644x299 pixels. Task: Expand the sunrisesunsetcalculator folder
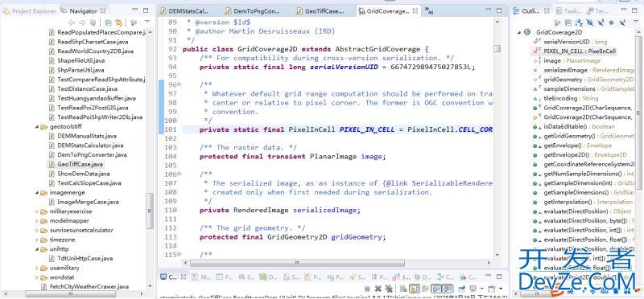click(x=37, y=230)
